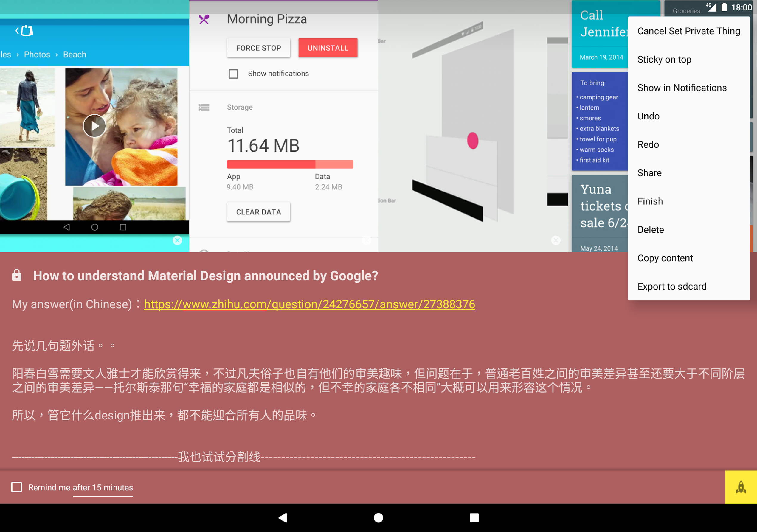757x532 pixels.
Task: Tap the Morning Pizza attached screenshot
Action: (283, 132)
